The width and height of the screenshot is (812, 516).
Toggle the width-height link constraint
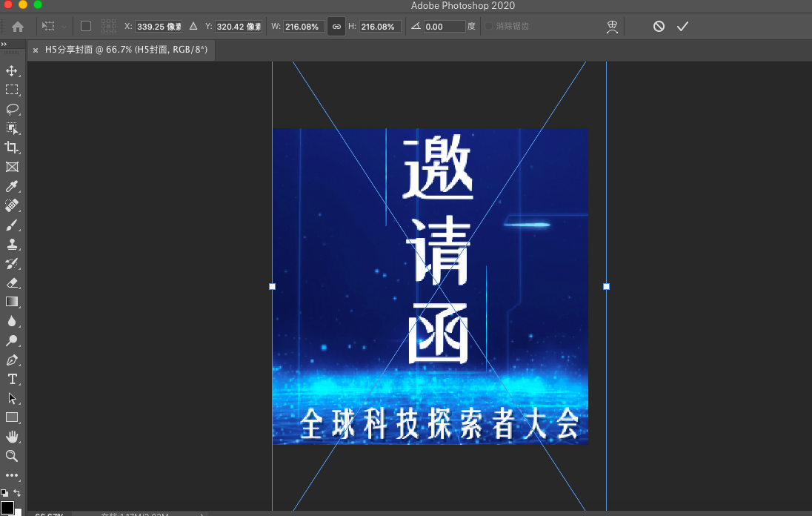tap(336, 27)
